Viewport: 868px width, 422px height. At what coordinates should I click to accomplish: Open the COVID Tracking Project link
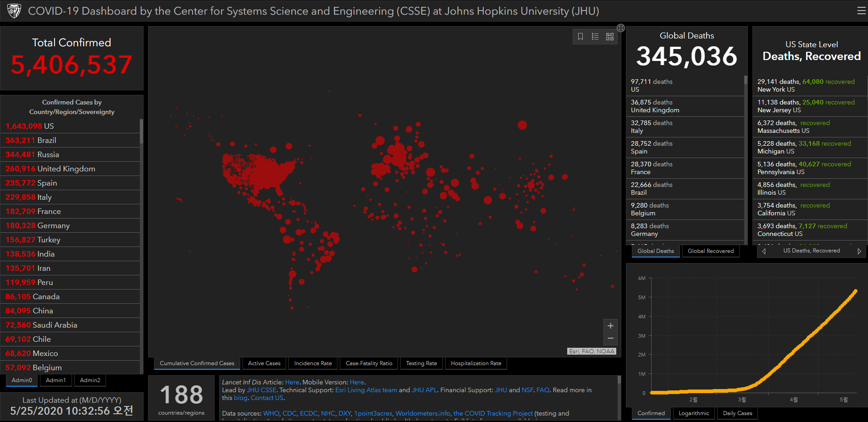point(493,413)
